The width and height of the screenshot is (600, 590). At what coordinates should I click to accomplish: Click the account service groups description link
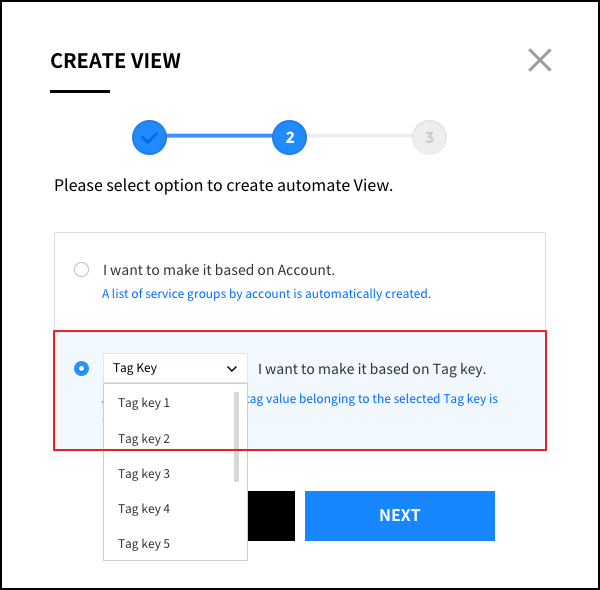pos(266,294)
